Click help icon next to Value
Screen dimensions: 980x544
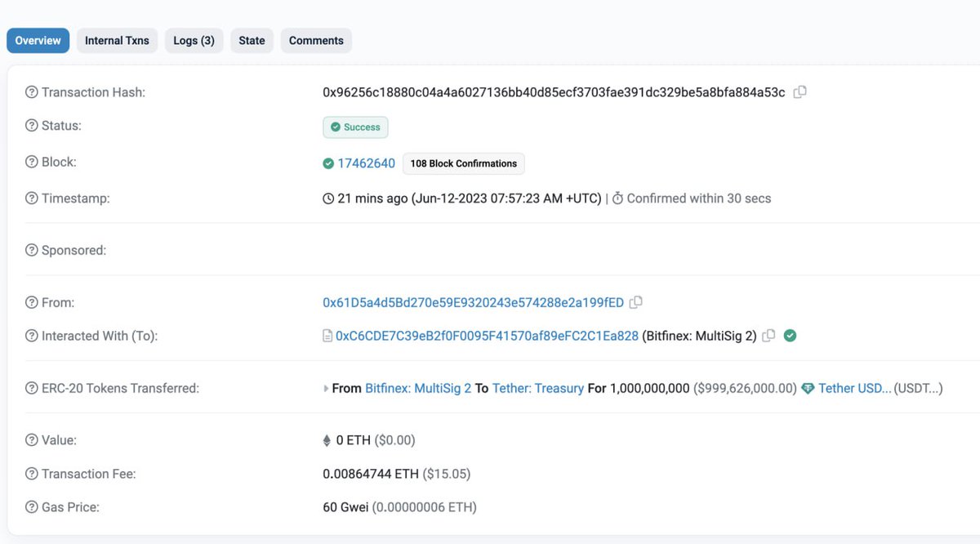pyautogui.click(x=32, y=440)
